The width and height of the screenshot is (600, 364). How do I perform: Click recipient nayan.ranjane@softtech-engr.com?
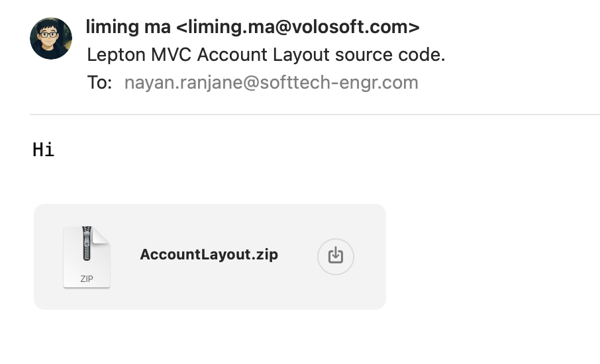click(271, 83)
